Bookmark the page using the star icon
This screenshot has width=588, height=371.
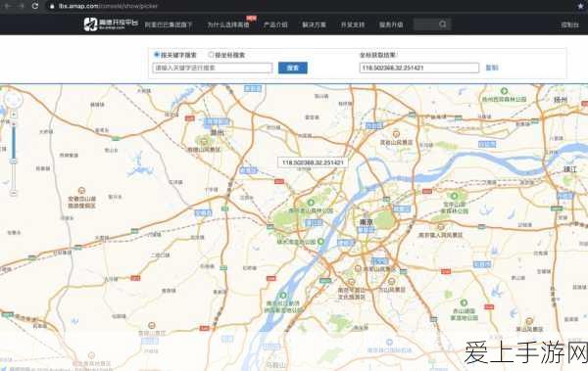click(x=581, y=6)
